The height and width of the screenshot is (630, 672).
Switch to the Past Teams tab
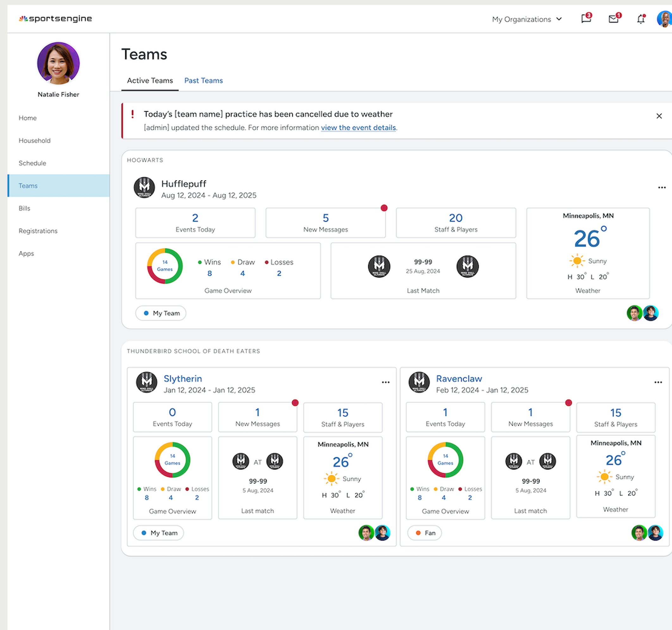tap(203, 80)
